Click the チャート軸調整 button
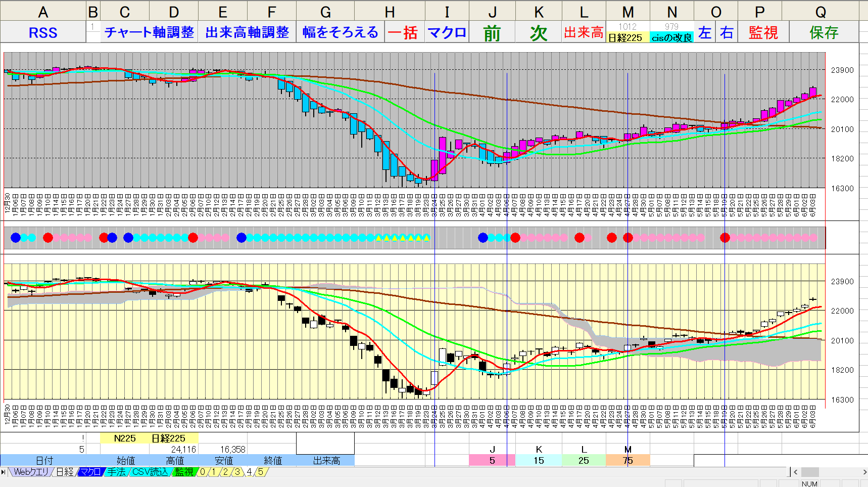The height and width of the screenshot is (487, 868). (149, 32)
